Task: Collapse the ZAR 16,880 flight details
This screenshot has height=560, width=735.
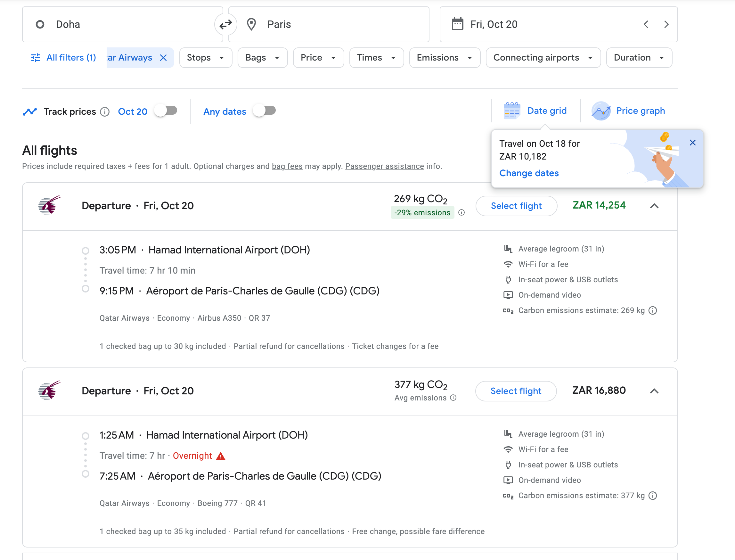Action: tap(654, 391)
